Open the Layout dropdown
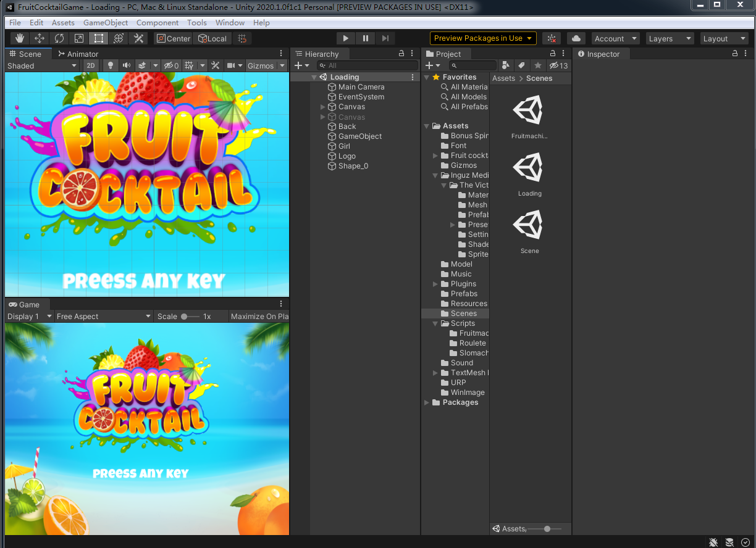 tap(724, 38)
